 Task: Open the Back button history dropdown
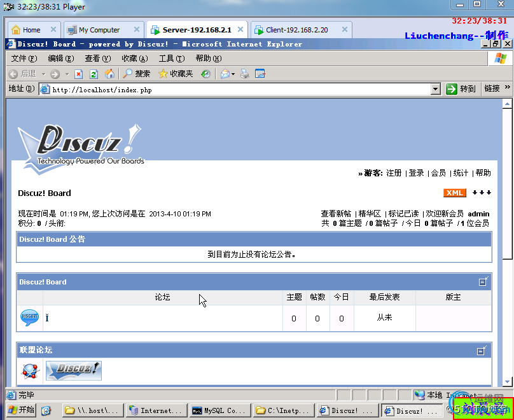click(x=44, y=74)
